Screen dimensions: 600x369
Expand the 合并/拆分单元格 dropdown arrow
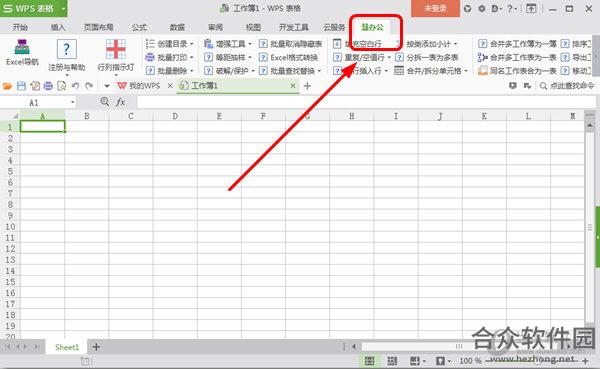pos(466,71)
